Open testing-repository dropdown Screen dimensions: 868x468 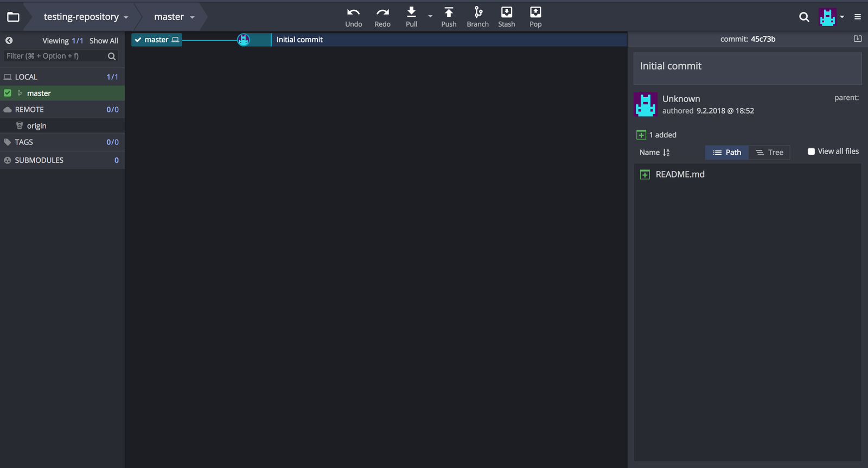pyautogui.click(x=86, y=17)
